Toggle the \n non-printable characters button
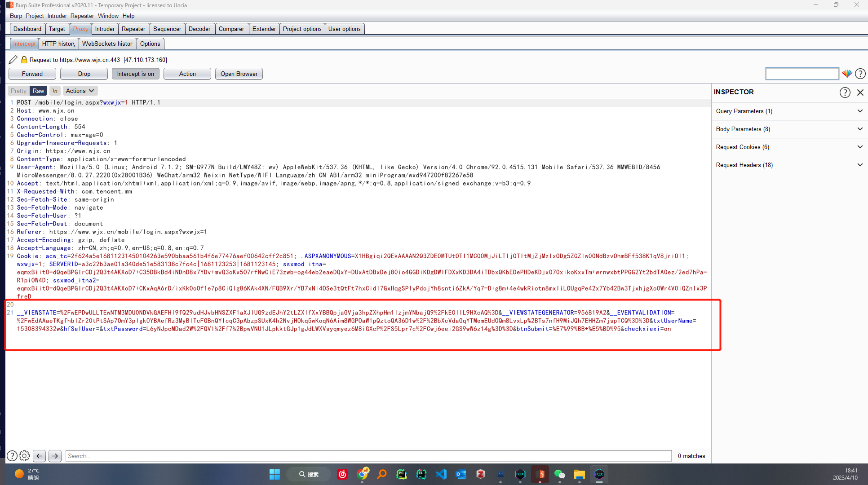Screen dimensions: 868x485 (x=55, y=91)
